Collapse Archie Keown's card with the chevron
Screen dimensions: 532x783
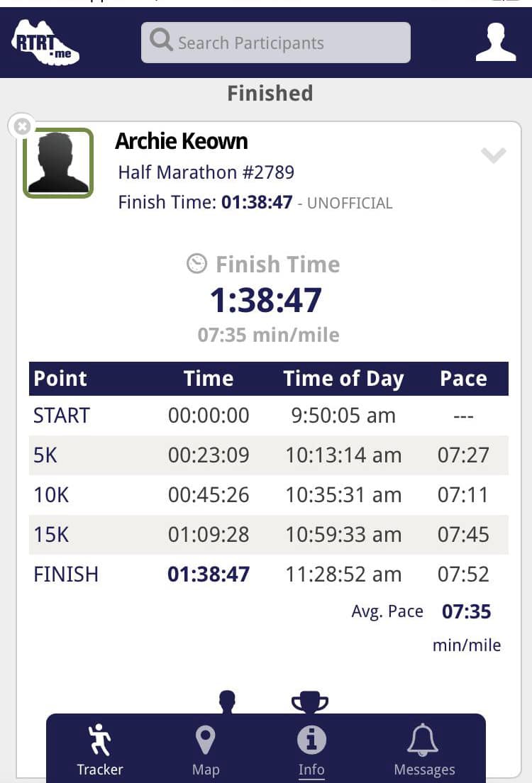pos(493,155)
